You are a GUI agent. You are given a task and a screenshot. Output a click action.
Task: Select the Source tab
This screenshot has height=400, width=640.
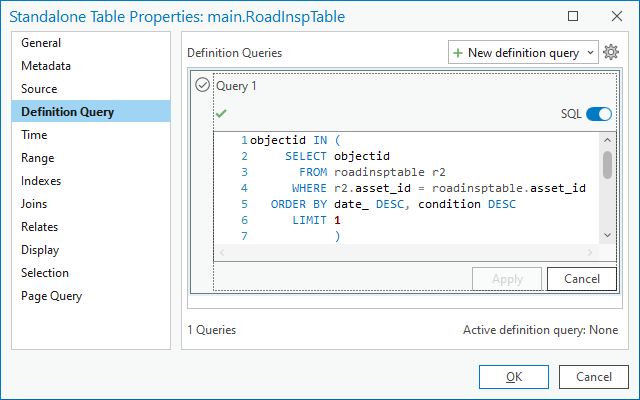(40, 89)
